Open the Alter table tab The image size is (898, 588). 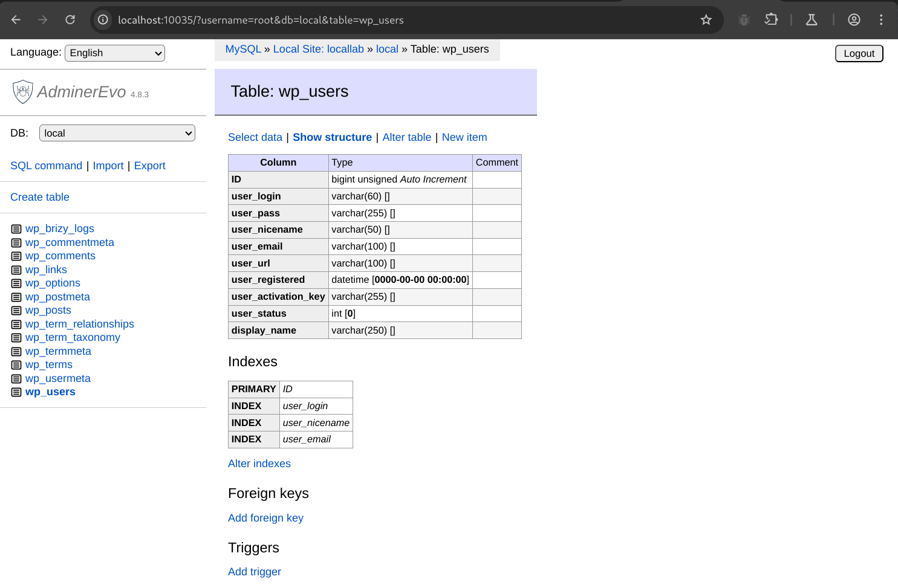pos(406,137)
